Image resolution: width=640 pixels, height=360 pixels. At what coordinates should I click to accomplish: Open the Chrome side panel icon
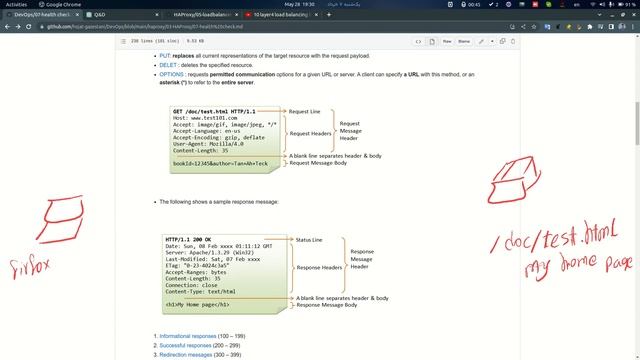(611, 27)
